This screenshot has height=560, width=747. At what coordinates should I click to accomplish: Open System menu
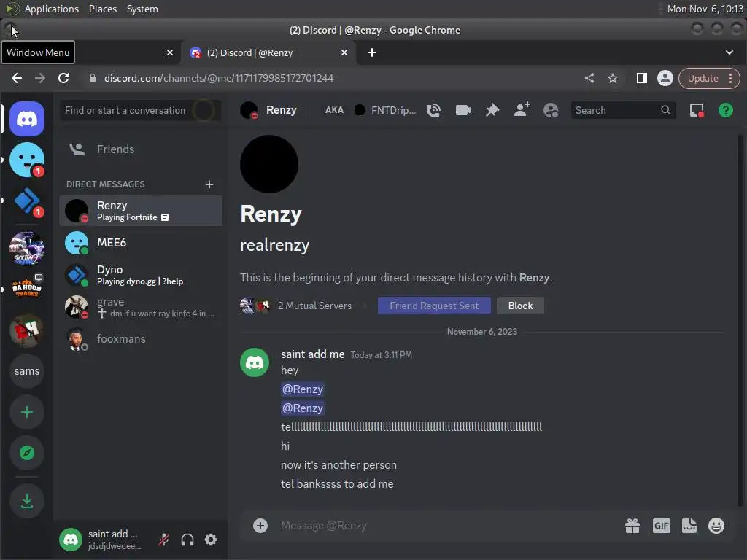142,9
